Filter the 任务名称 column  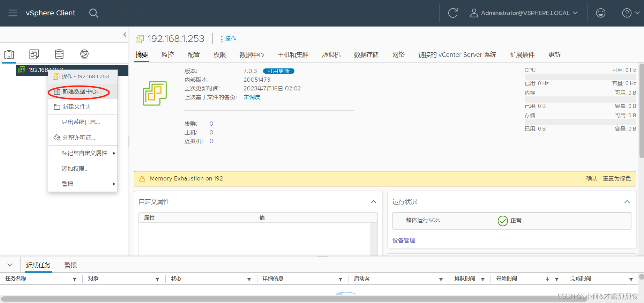[x=75, y=279]
